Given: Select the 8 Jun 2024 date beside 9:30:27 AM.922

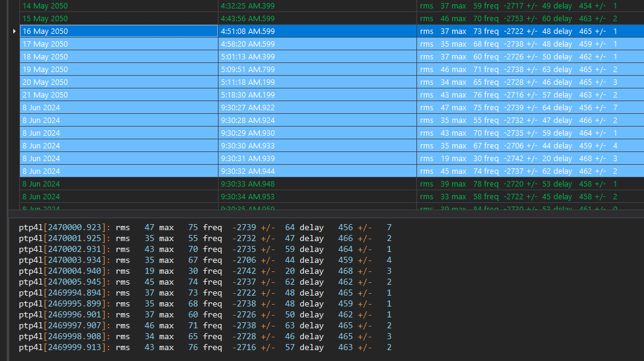Looking at the screenshot, I should [119, 108].
